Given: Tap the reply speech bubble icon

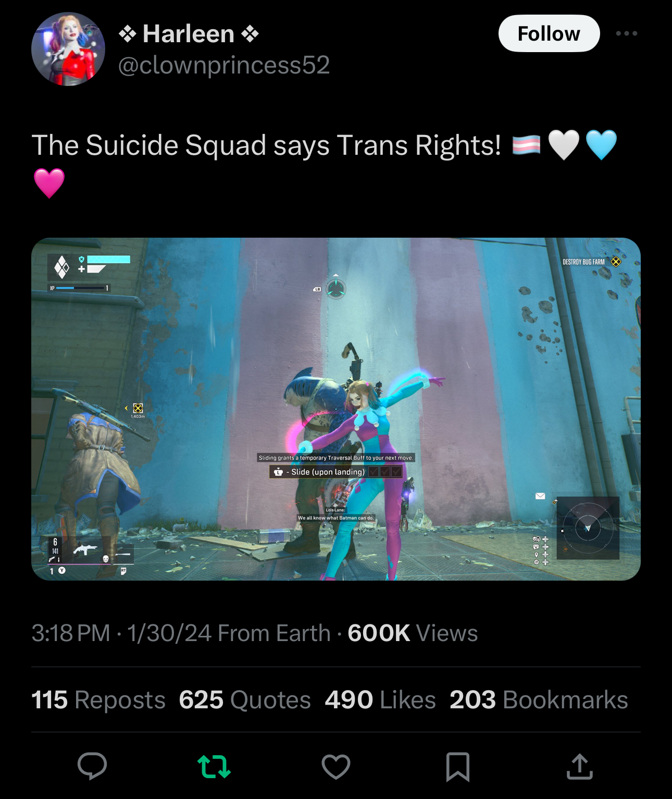Looking at the screenshot, I should [92, 766].
